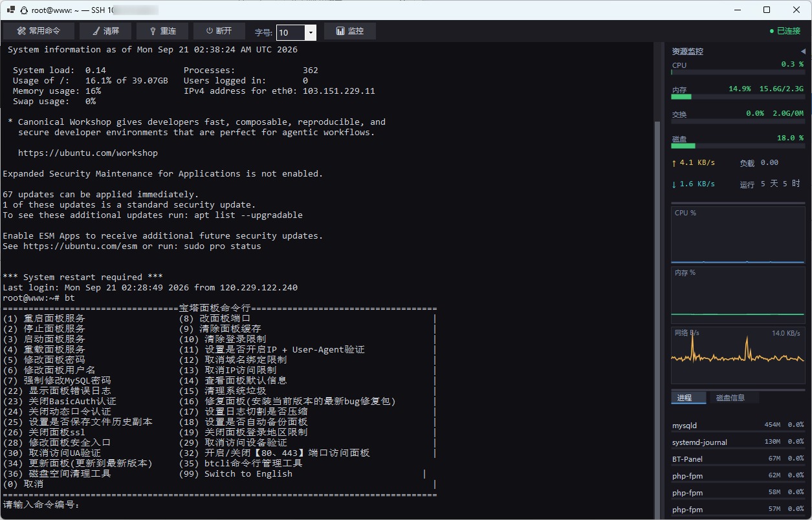Click the 断开 disconnect button

(219, 31)
